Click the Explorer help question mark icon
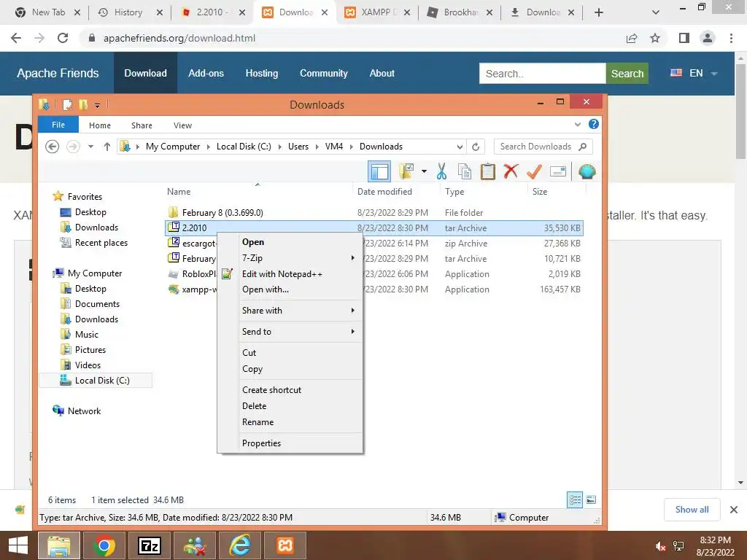 coord(594,124)
